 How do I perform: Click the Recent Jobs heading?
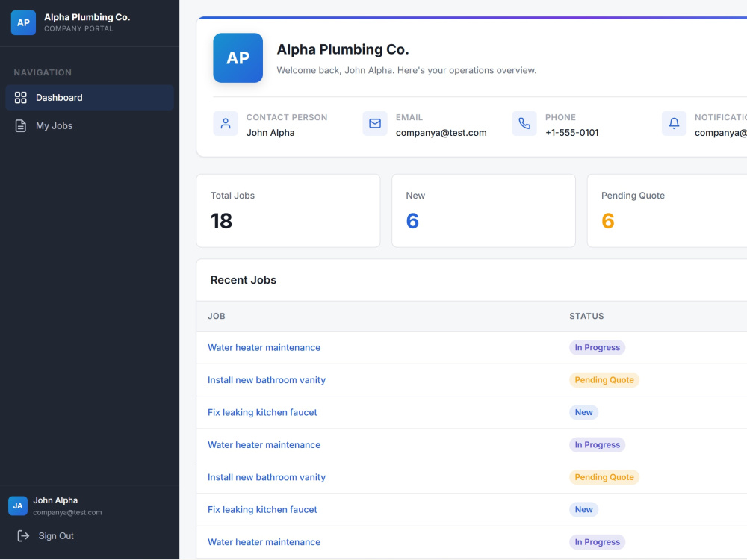tap(244, 280)
